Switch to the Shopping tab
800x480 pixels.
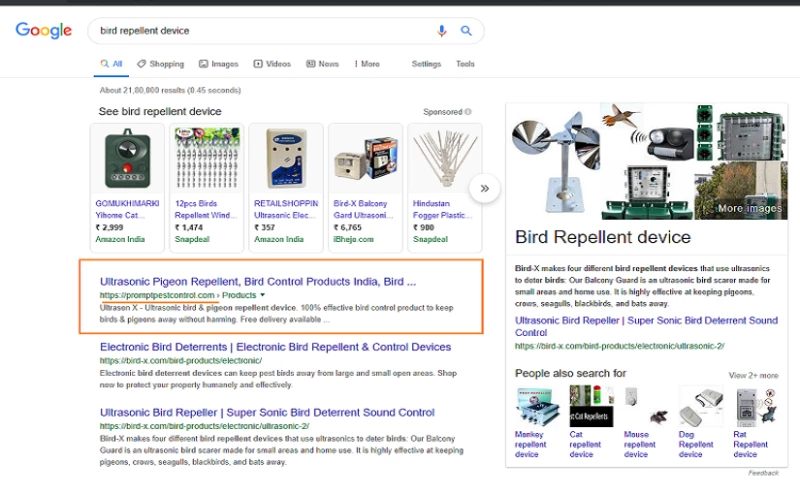[160, 64]
